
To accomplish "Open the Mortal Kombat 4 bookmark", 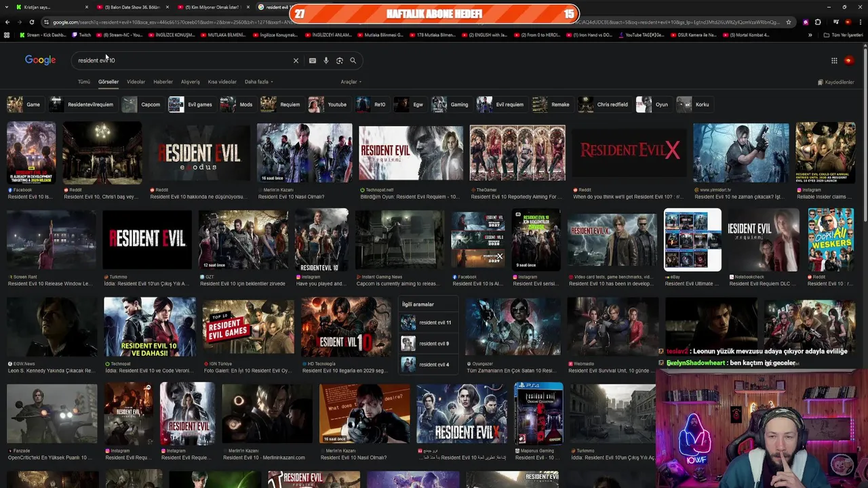I will (746, 35).
